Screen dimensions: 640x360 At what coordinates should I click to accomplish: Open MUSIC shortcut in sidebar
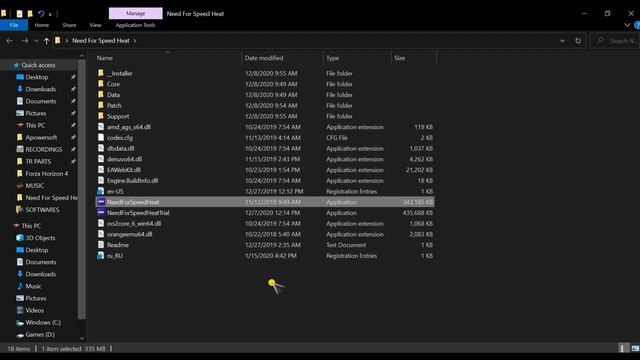34,185
